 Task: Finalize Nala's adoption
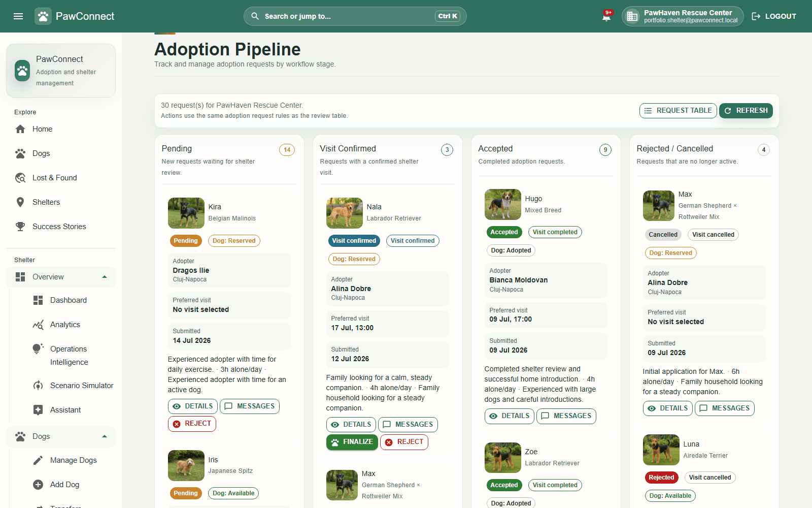352,442
